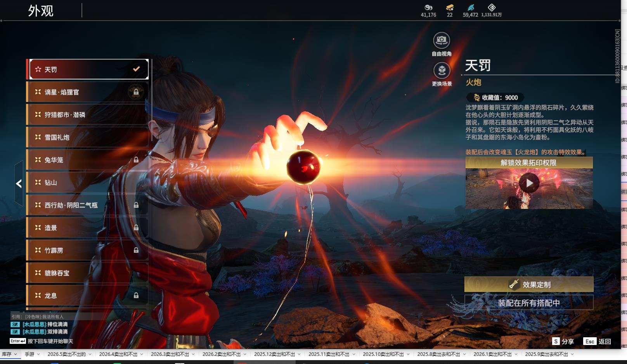Switch to the 2025.8卖出去和不出 sheet tab
Viewport: 627px width, 364px height.
[439, 354]
